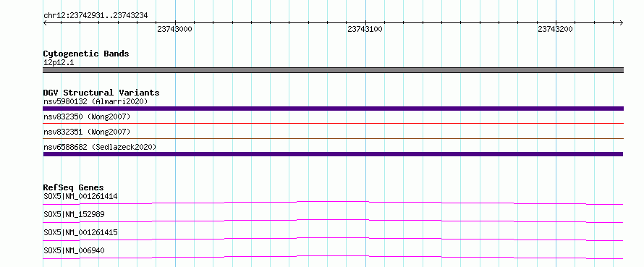Click the magenta line of SOX5|NM_152989
The width and height of the screenshot is (644, 267).
coord(333,221)
